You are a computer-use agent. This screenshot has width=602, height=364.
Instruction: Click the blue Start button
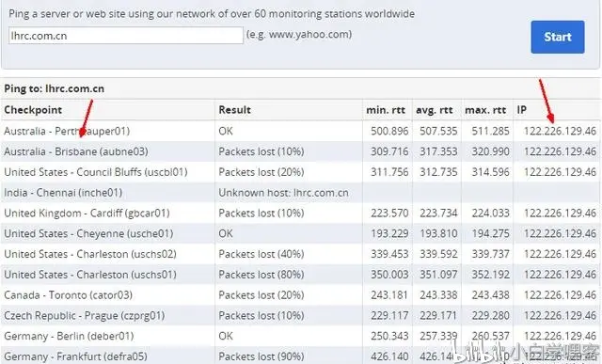(558, 37)
